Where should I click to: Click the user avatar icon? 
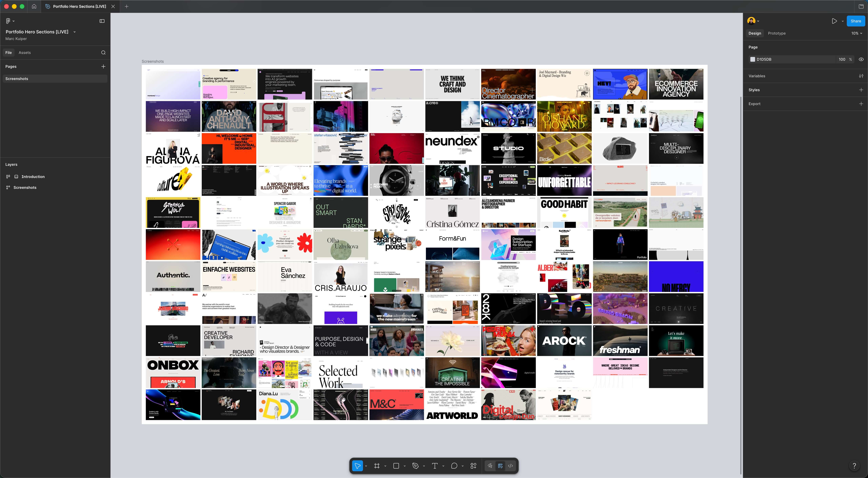[751, 21]
